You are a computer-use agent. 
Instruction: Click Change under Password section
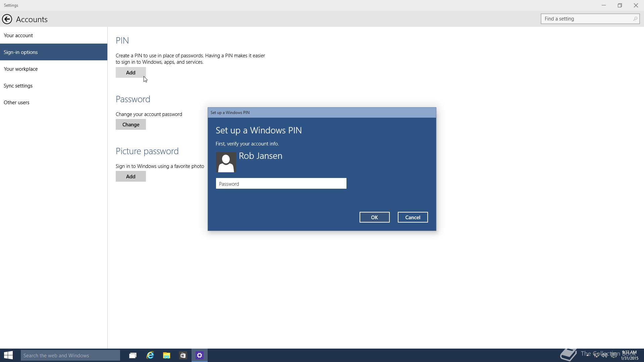(x=131, y=124)
